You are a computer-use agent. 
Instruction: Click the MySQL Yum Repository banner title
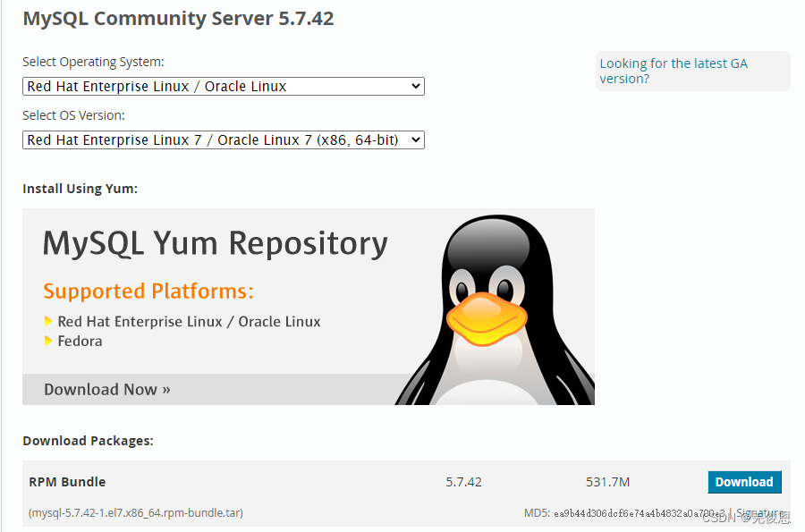tap(215, 243)
